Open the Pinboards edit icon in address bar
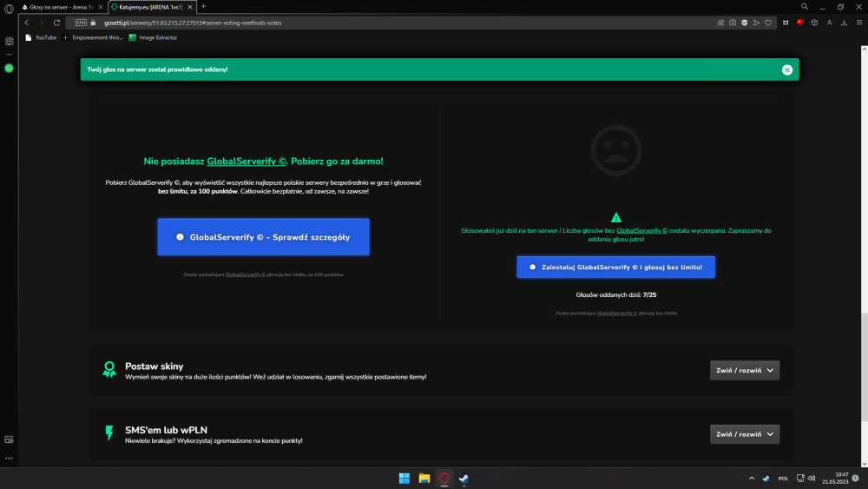The width and height of the screenshot is (868, 489). pyautogui.click(x=720, y=23)
